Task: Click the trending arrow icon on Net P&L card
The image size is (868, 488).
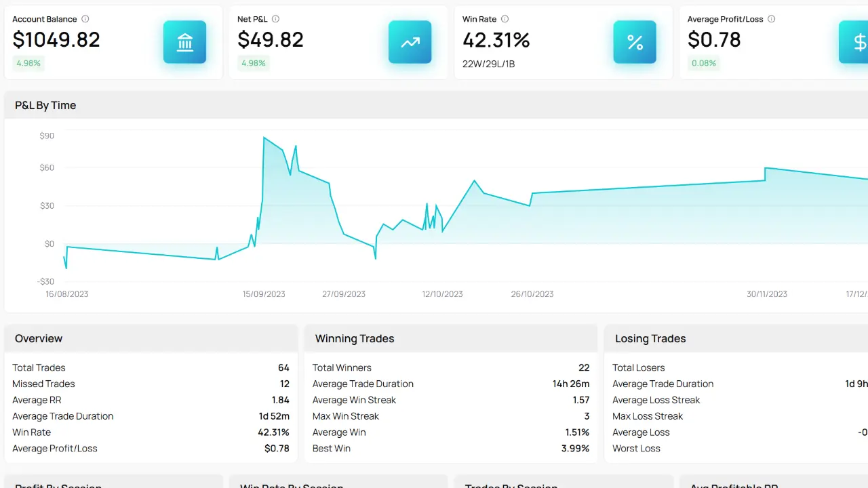Action: coord(410,42)
